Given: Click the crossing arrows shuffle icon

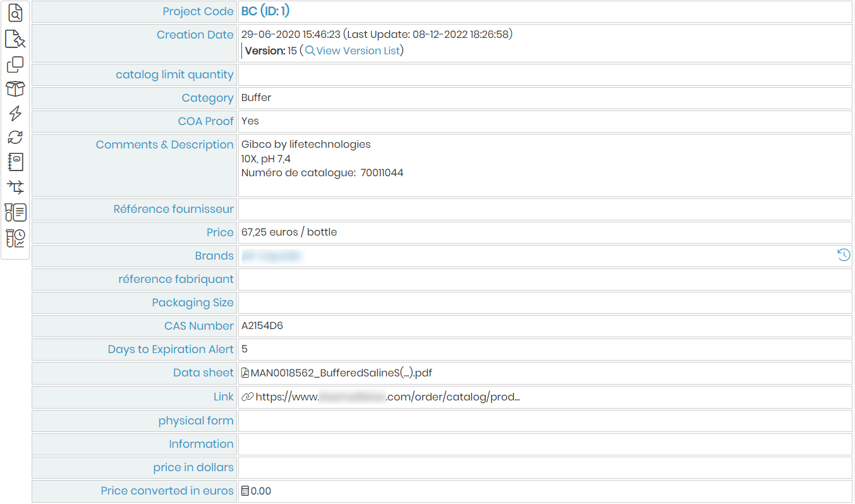Looking at the screenshot, I should pos(15,187).
